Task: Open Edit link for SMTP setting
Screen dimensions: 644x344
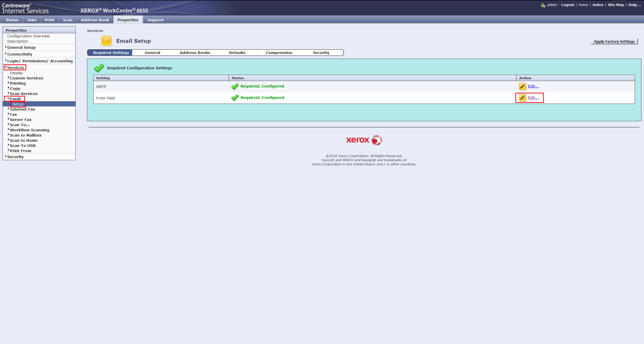Action: (533, 86)
